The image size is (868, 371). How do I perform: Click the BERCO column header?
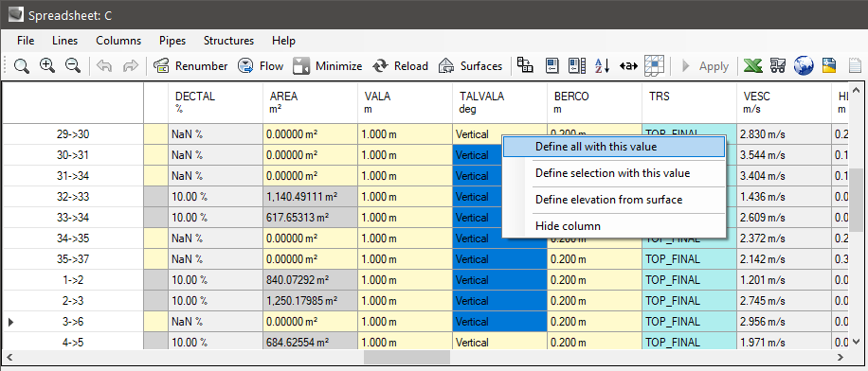tap(594, 102)
